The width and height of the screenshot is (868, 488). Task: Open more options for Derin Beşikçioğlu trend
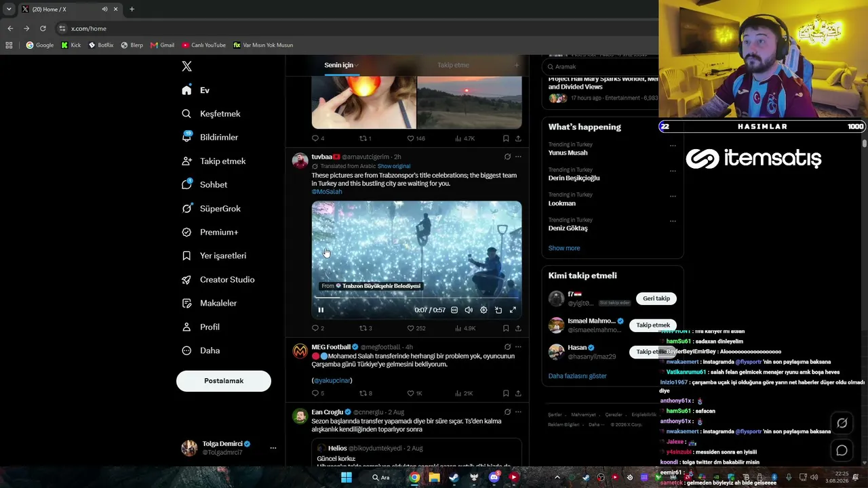click(x=673, y=171)
